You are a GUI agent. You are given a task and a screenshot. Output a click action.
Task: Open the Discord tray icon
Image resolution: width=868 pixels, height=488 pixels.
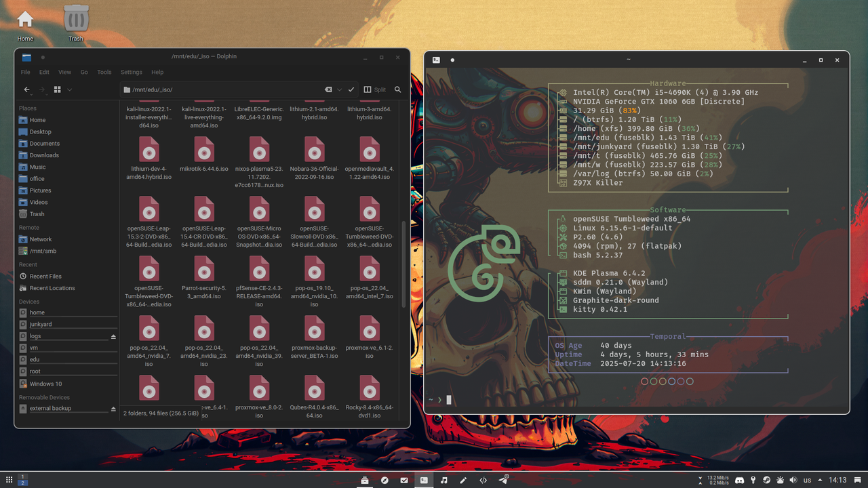[740, 480]
